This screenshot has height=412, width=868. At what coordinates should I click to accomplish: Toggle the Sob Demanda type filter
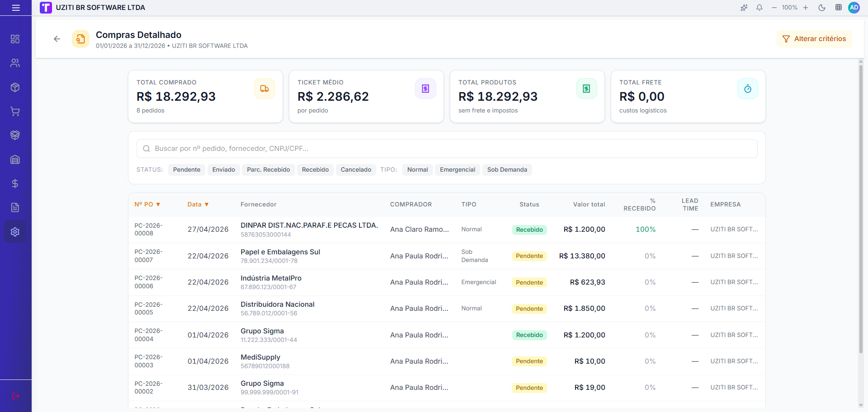pyautogui.click(x=507, y=170)
